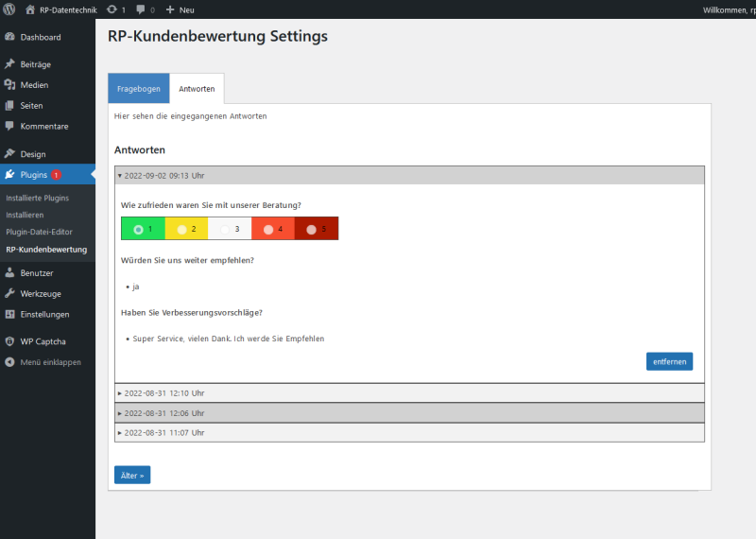This screenshot has height=539, width=756.
Task: Select rating radio button 4
Action: pyautogui.click(x=268, y=229)
